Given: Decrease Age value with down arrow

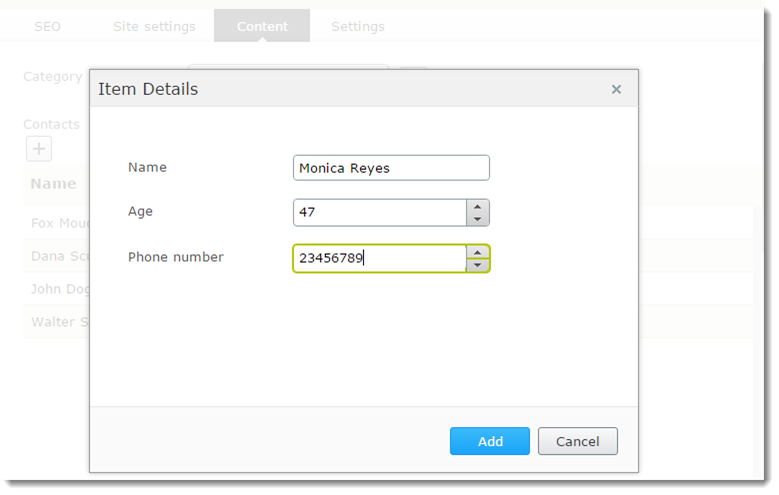Looking at the screenshot, I should pos(477,219).
